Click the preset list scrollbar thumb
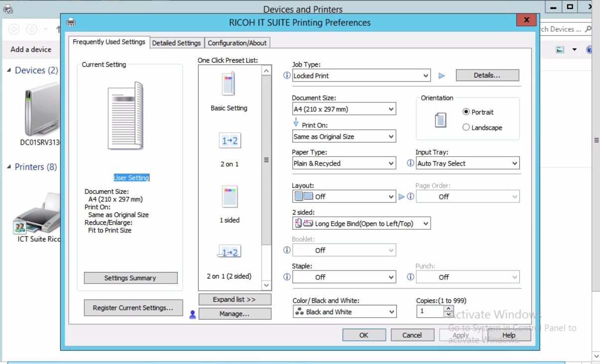This screenshot has height=364, width=600. pos(266,160)
